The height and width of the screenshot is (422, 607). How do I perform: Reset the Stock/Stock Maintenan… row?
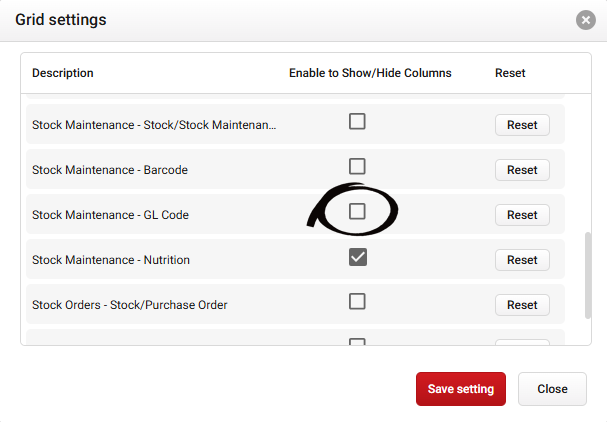[522, 125]
